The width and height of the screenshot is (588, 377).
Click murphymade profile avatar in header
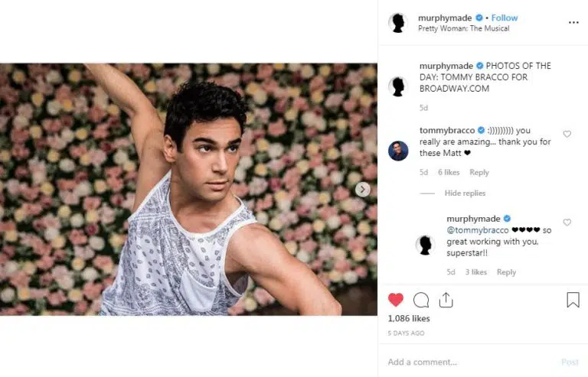pyautogui.click(x=397, y=23)
